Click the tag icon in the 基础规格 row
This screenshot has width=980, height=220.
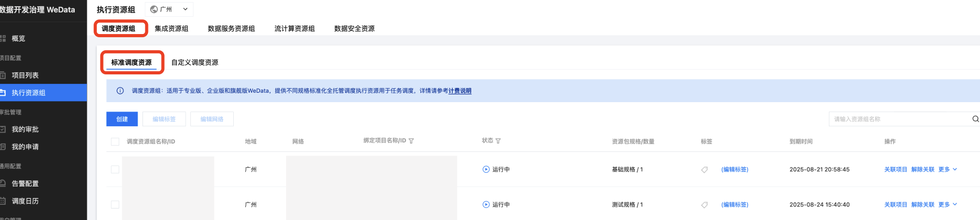coord(704,170)
